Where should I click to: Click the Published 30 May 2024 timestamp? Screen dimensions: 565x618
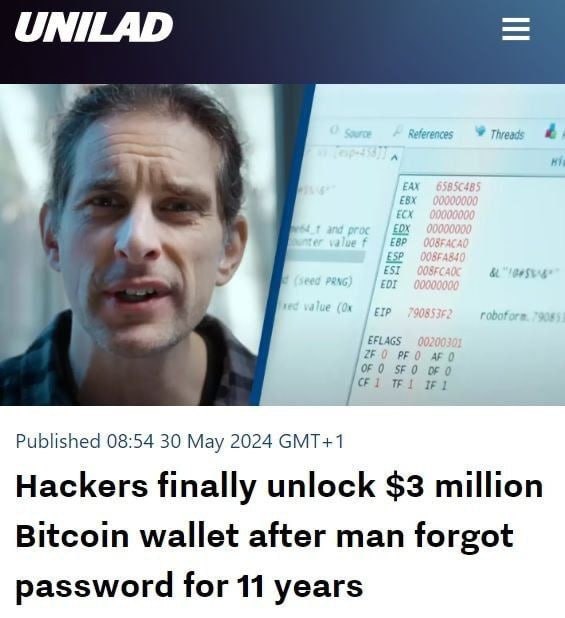pyautogui.click(x=180, y=441)
